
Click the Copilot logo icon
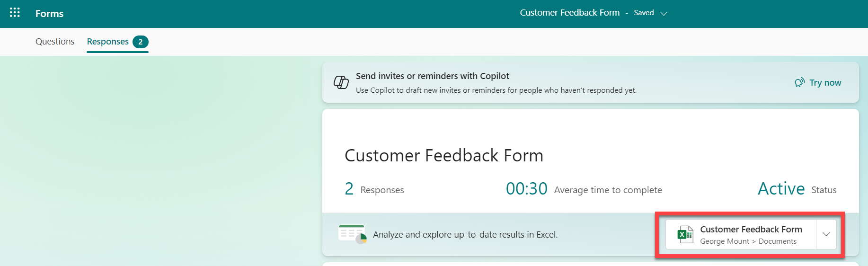click(x=341, y=82)
